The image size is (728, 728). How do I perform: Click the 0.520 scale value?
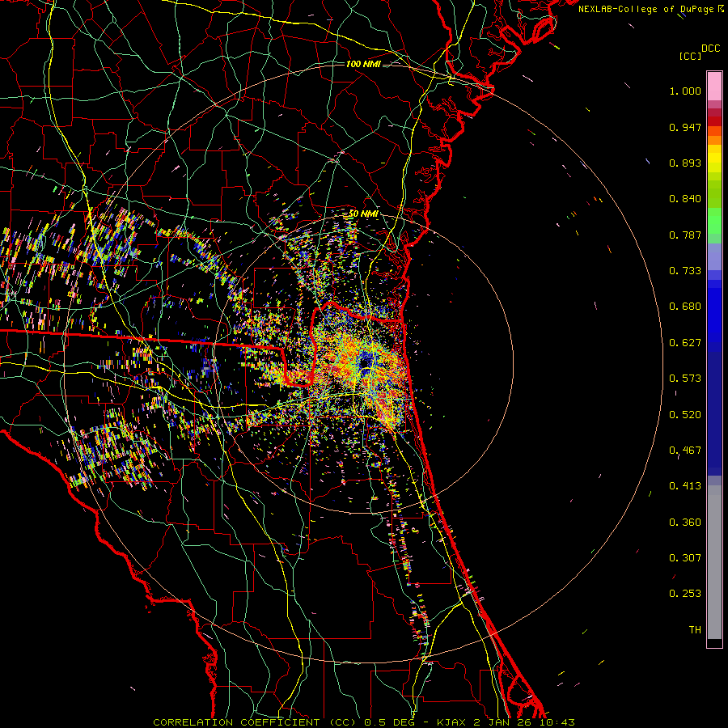(x=685, y=415)
